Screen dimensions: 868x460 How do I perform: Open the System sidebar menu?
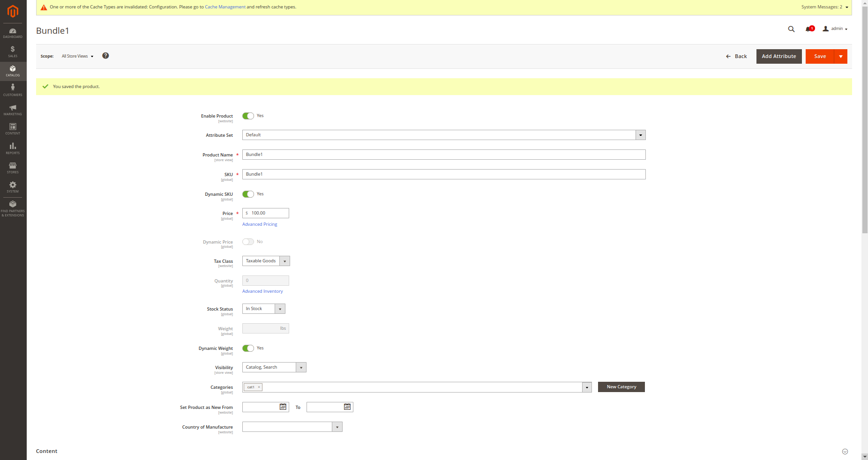tap(13, 187)
